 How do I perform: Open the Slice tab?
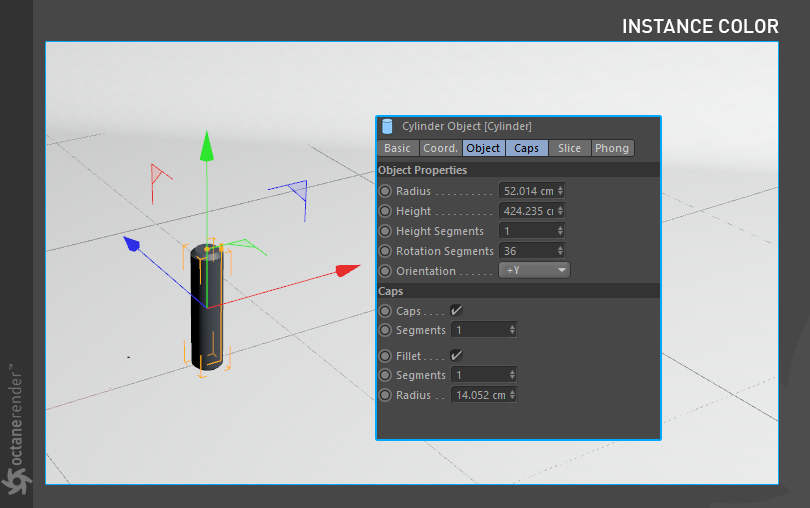[x=569, y=148]
